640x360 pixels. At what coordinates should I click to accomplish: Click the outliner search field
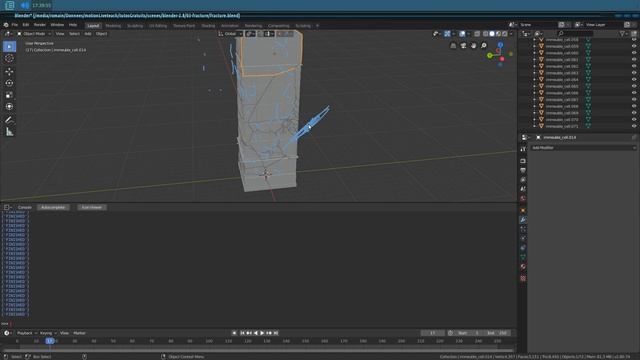point(575,34)
